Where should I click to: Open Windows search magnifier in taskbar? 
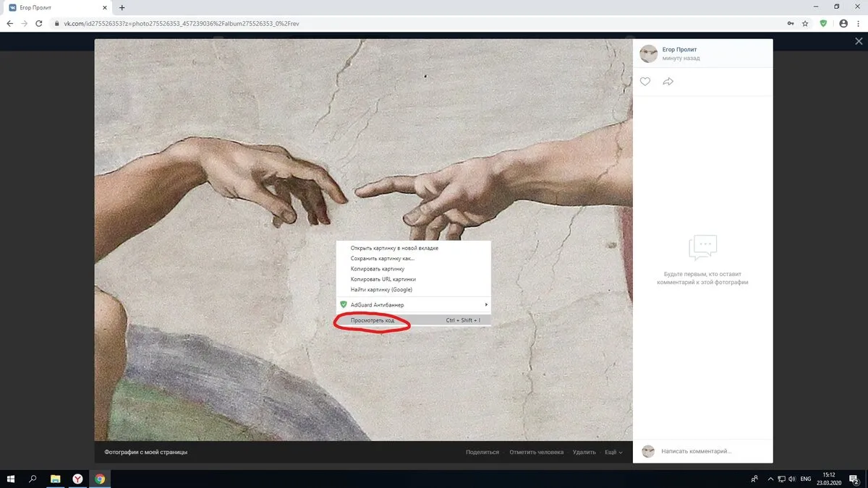33,479
